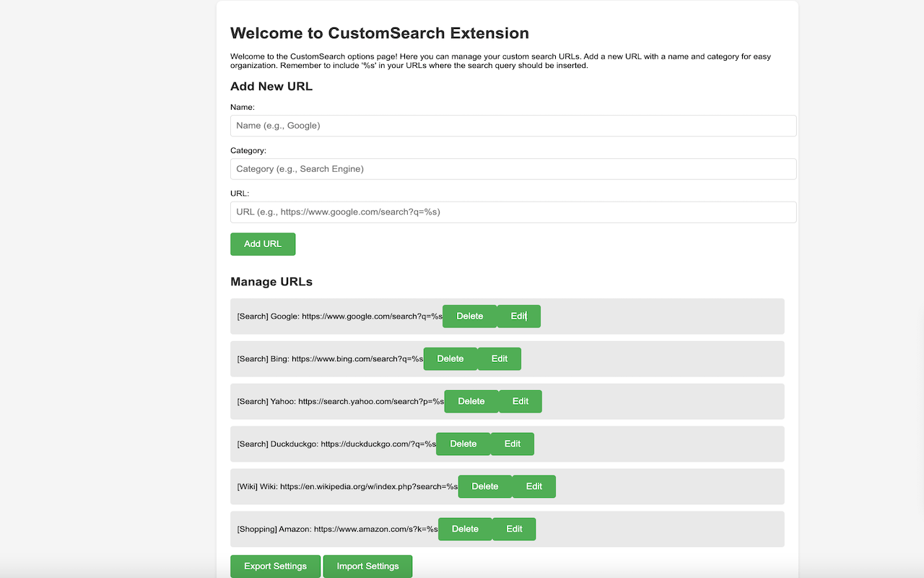Click the Manage URLs heading
This screenshot has height=578, width=924.
click(271, 282)
